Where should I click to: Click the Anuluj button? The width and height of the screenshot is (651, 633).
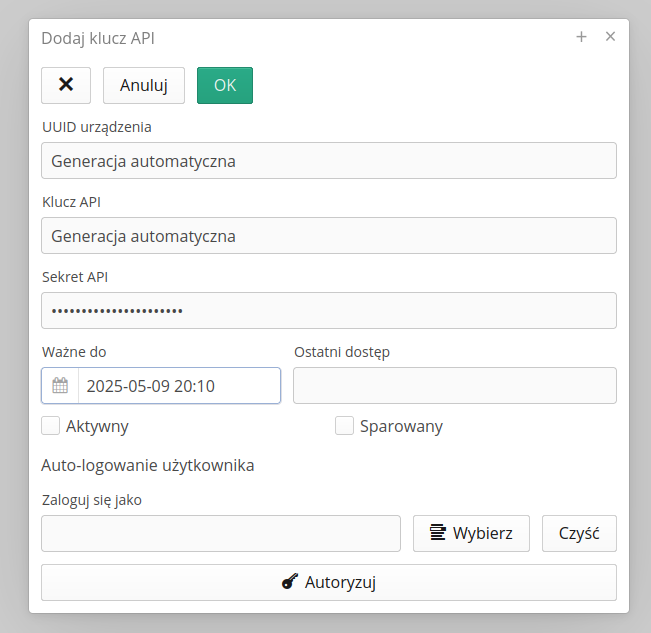[x=144, y=85]
